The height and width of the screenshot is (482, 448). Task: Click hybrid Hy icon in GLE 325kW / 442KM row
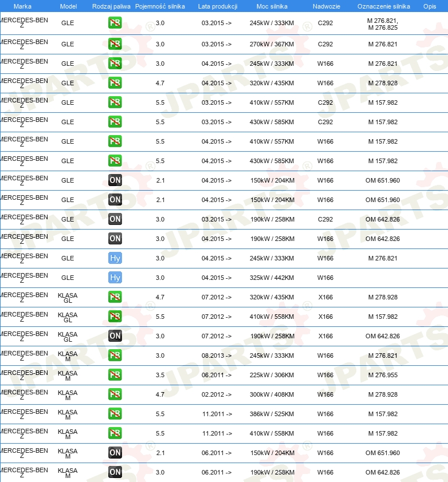click(115, 278)
